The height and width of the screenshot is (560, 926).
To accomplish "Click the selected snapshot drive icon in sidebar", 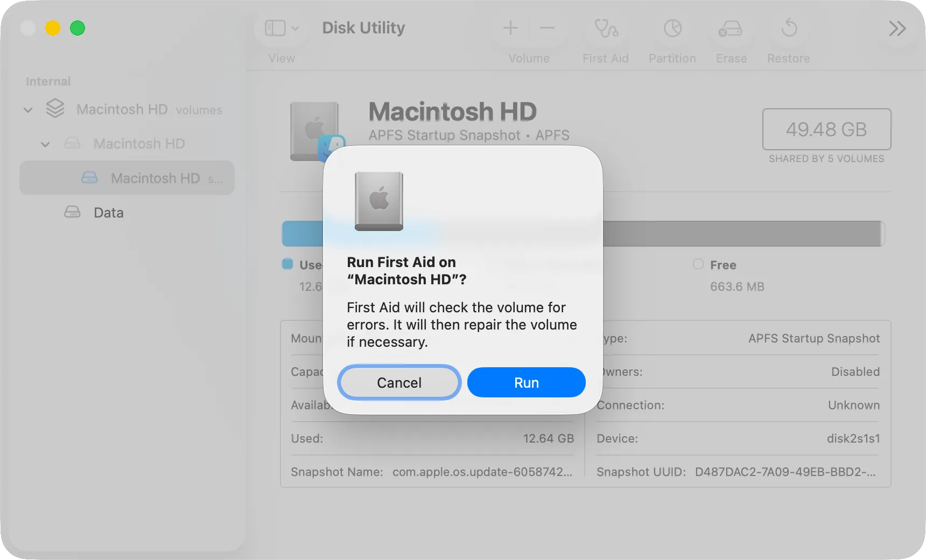I will [89, 177].
